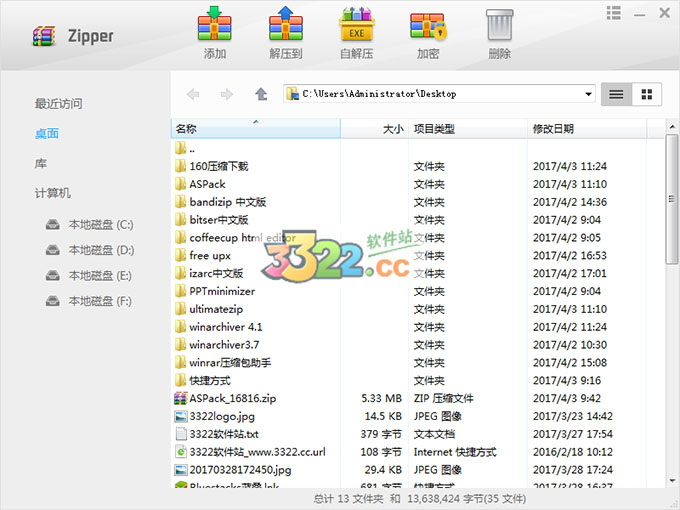The image size is (680, 510).
Task: Select the ultimatezip folder
Action: click(x=417, y=309)
